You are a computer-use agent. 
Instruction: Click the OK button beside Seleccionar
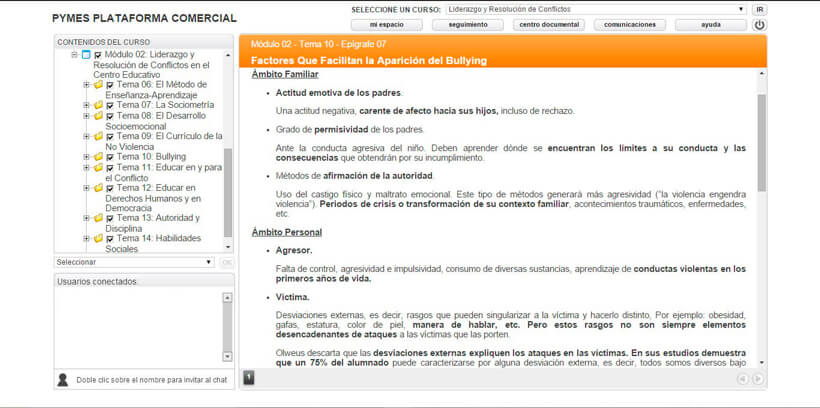coord(227,262)
